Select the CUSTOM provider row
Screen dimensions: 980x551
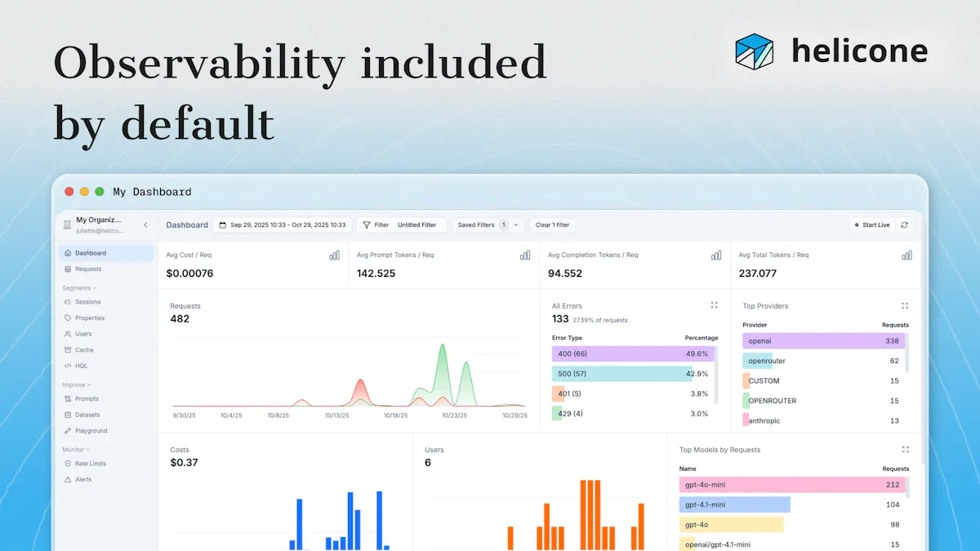pyautogui.click(x=822, y=380)
